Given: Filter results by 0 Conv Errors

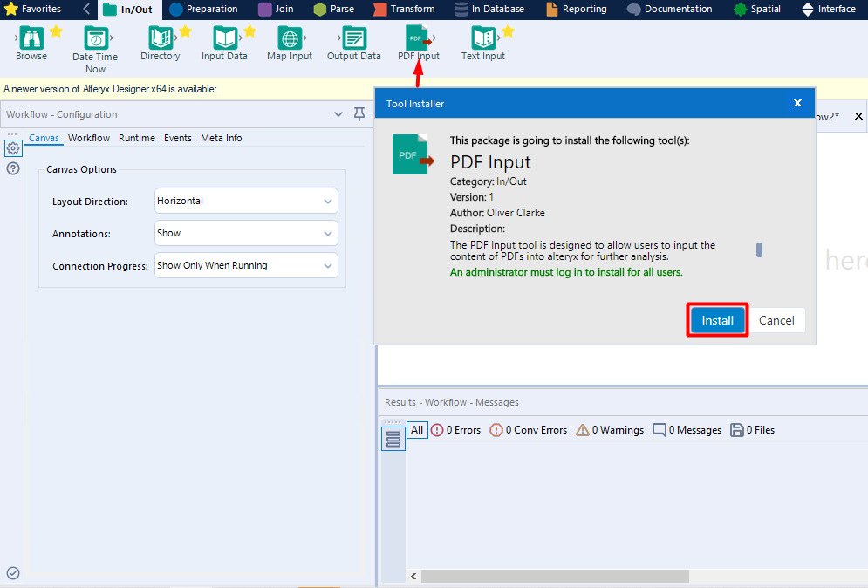Looking at the screenshot, I should coord(528,429).
